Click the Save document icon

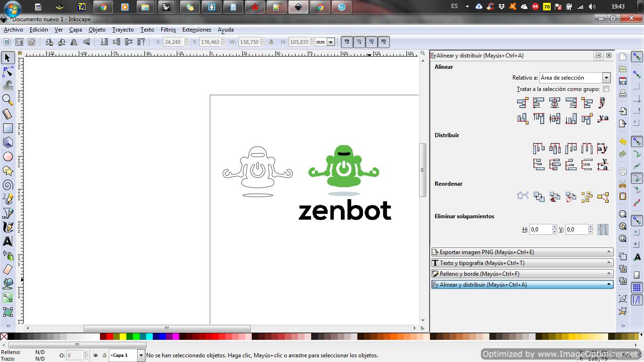(x=623, y=81)
